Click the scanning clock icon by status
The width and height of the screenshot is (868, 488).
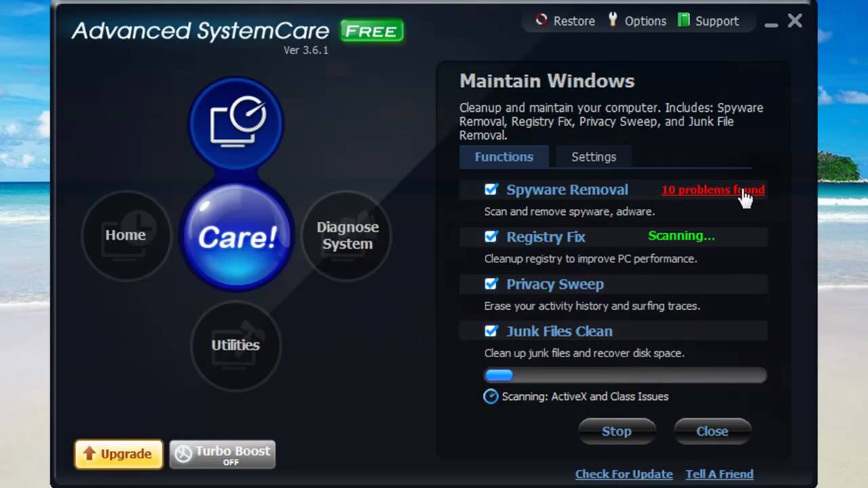(491, 396)
